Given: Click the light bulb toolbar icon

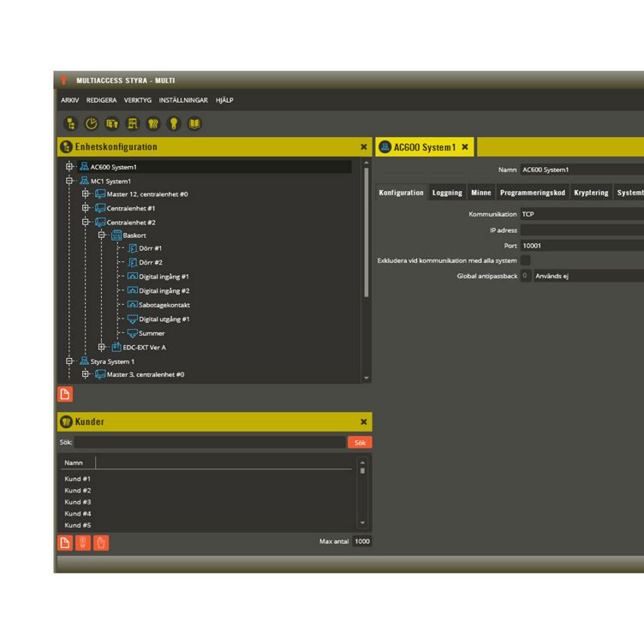Looking at the screenshot, I should [x=175, y=123].
